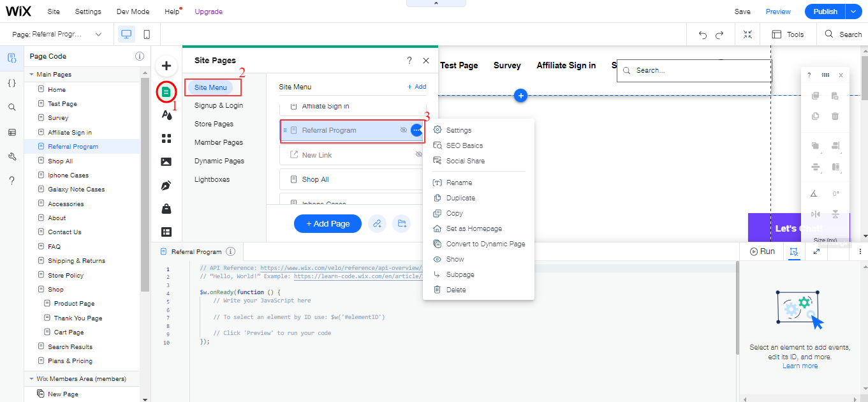Click the Add Folder icon button
Screen dimensions: 868x402
tap(401, 224)
